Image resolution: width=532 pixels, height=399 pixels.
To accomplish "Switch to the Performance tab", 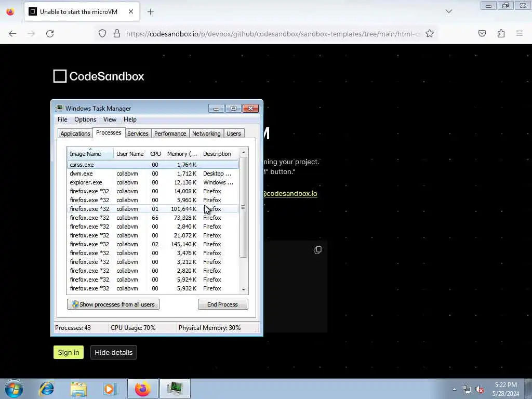I will coord(170,134).
